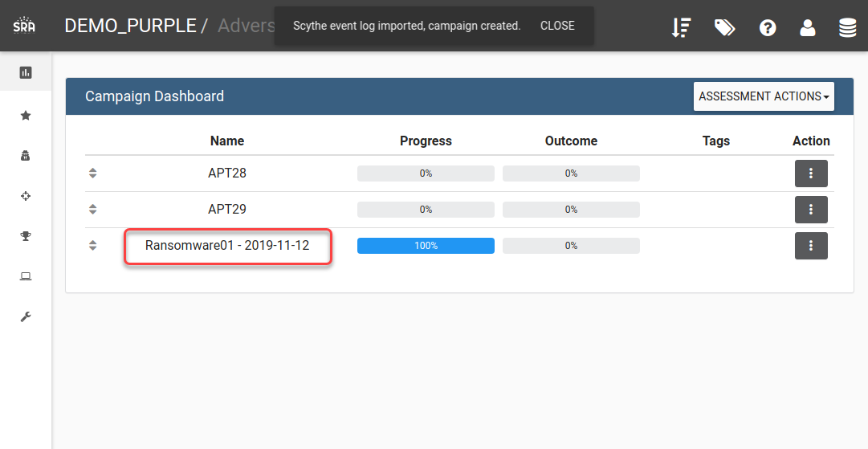This screenshot has height=449, width=868.
Task: Open the Ransomware01 - 2019-11-12 campaign
Action: pos(227,245)
